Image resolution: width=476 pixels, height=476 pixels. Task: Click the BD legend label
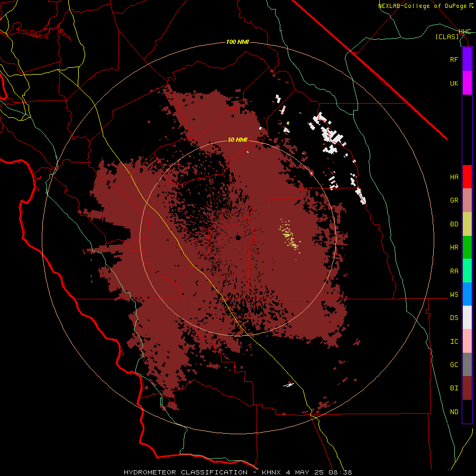coord(454,224)
